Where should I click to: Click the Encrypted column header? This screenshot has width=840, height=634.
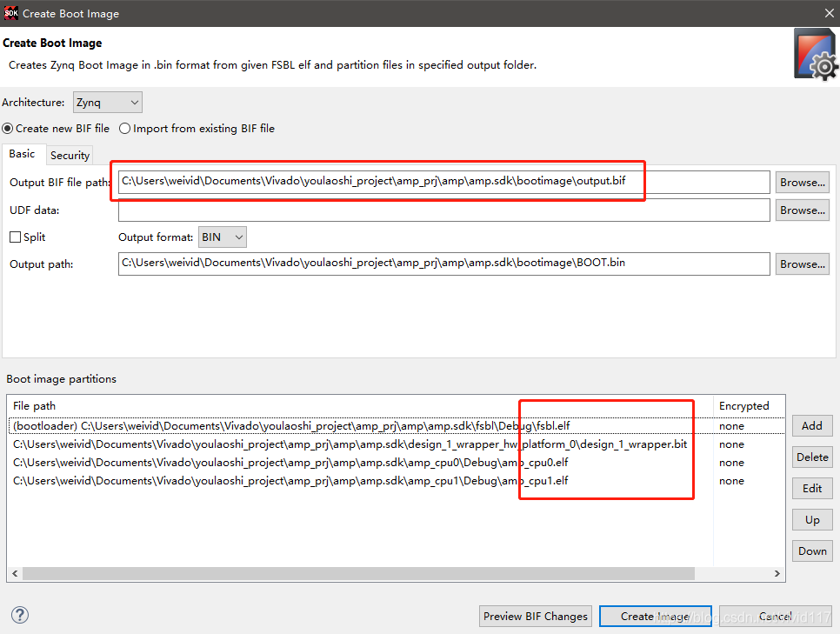749,405
